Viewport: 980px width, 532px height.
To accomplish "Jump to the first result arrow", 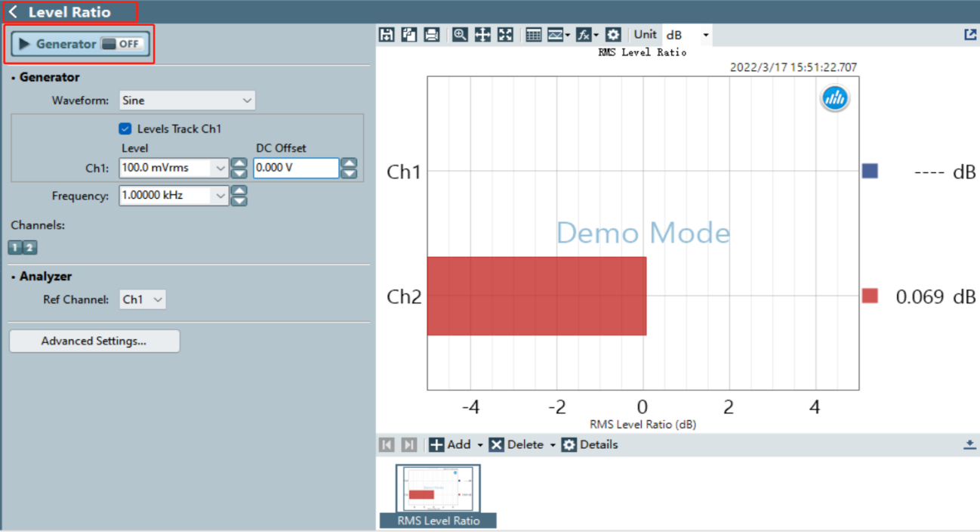I will (387, 444).
